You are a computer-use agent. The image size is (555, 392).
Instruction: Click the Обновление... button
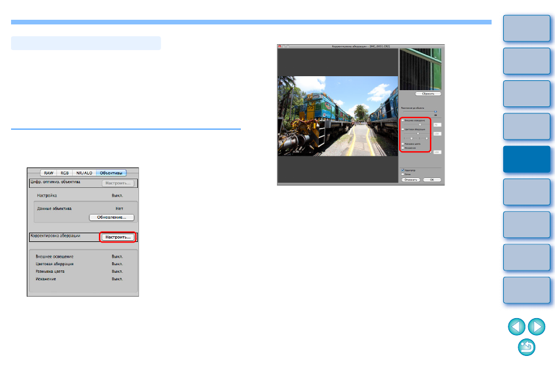[x=112, y=217]
